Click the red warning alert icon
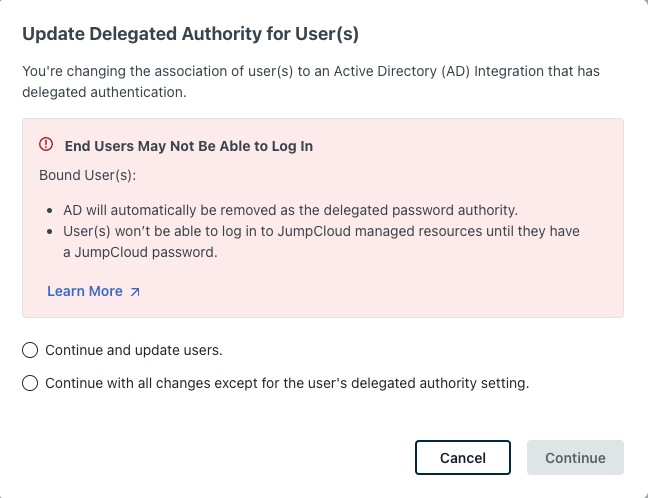The width and height of the screenshot is (648, 498). [x=46, y=145]
